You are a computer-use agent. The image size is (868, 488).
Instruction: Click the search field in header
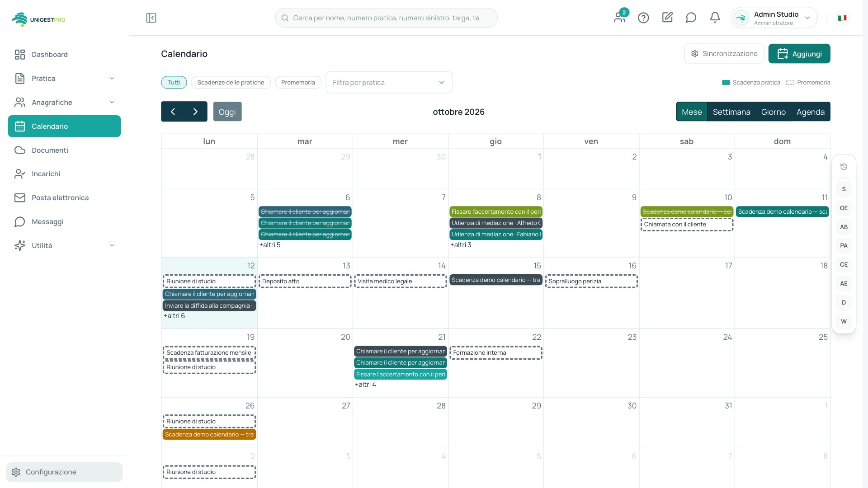coord(386,18)
